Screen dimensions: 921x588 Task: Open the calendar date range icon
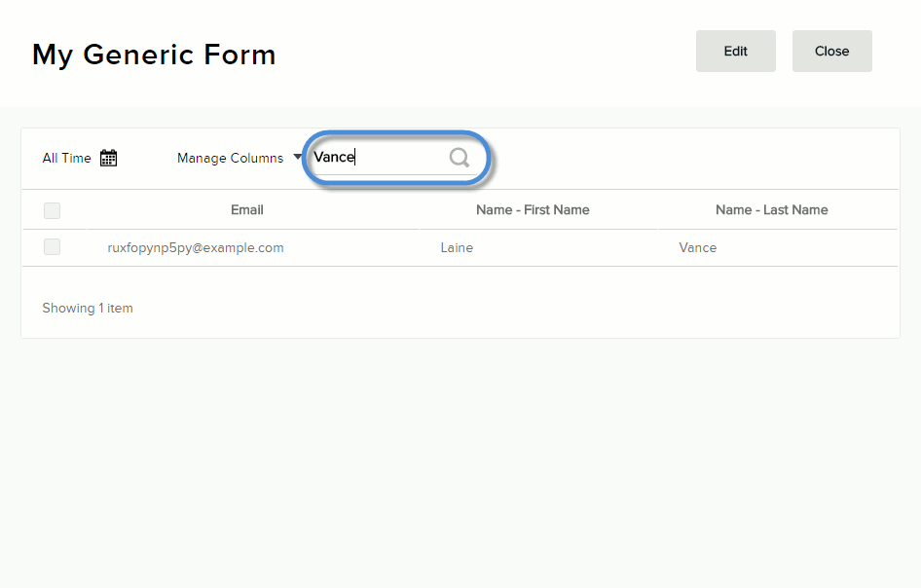(109, 158)
